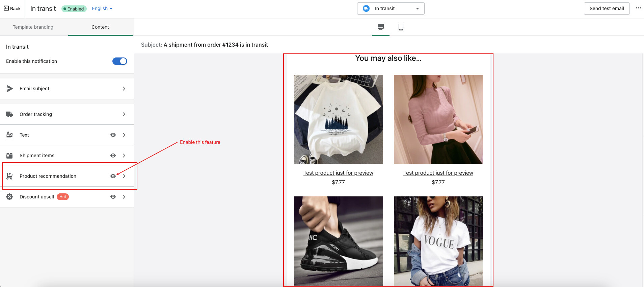Select the Content tab

tap(100, 27)
